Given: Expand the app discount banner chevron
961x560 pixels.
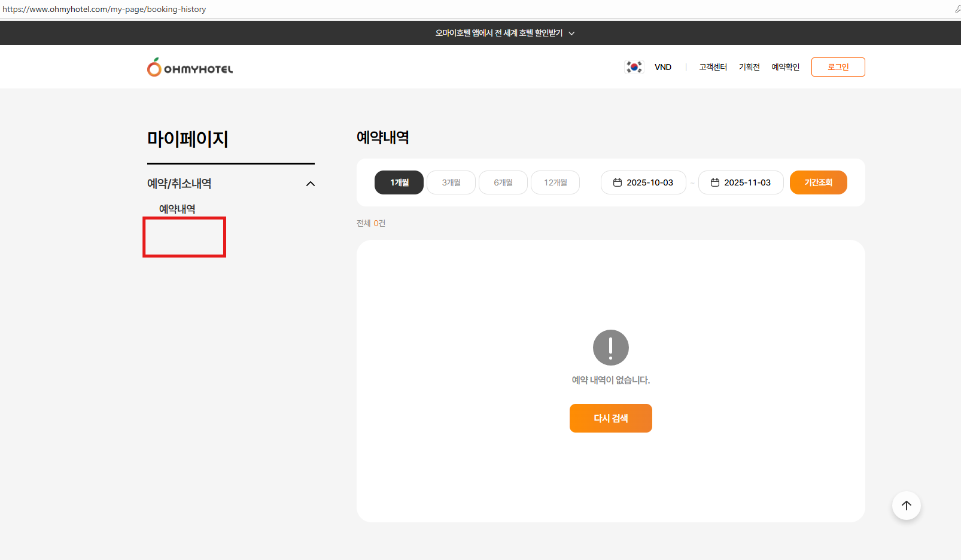Looking at the screenshot, I should click(x=571, y=34).
